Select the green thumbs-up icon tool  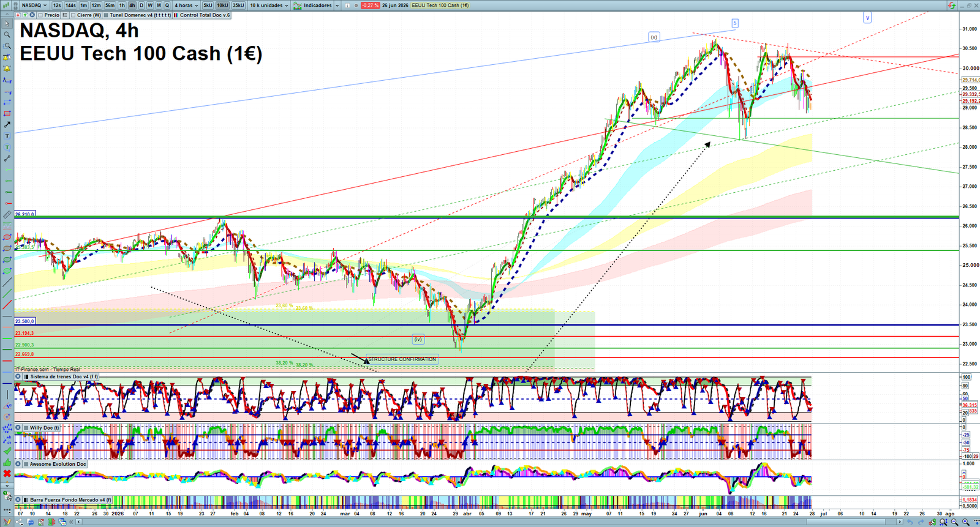(7, 462)
